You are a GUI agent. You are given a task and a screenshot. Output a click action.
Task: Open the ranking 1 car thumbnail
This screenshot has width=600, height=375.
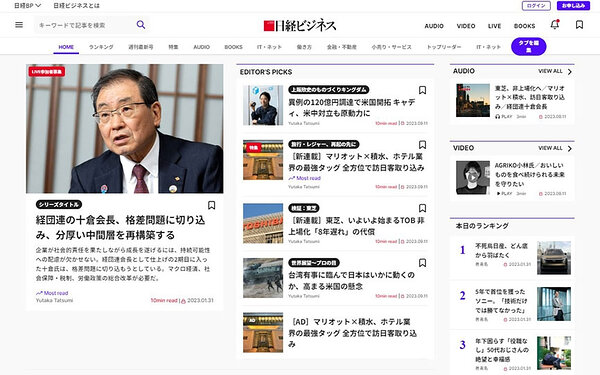point(554,258)
